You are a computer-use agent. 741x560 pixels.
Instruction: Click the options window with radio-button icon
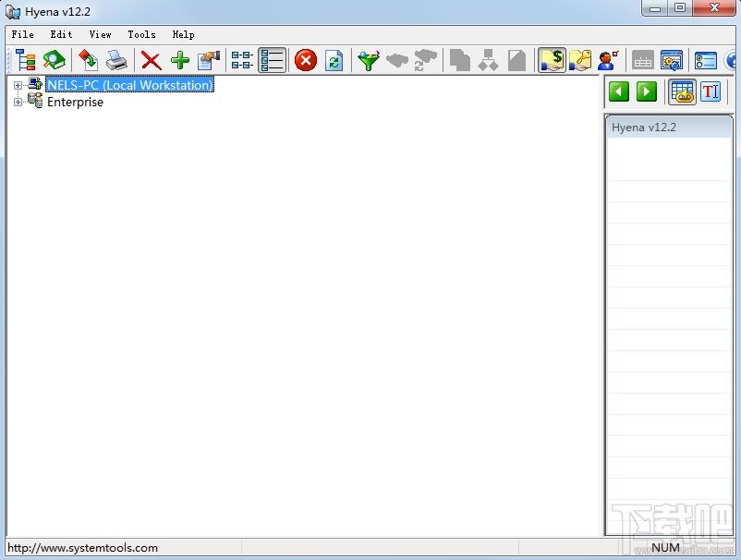tap(706, 60)
